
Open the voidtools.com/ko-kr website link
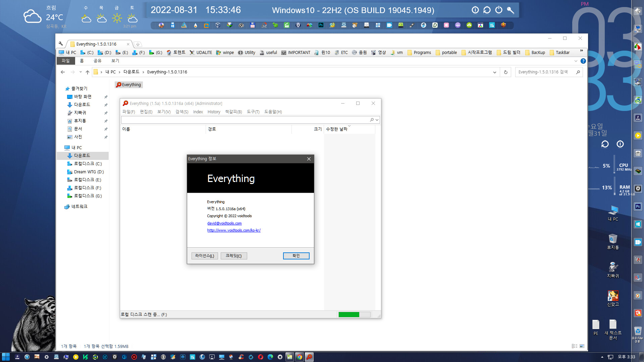(234, 230)
